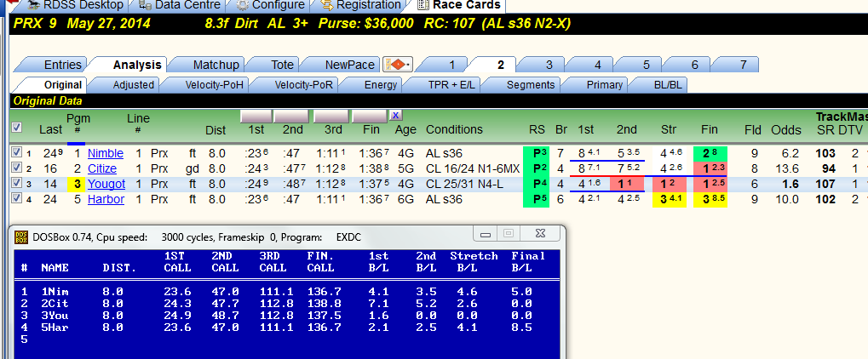Toggle the select-all checkbox in header row
This screenshot has height=359, width=868.
(17, 128)
